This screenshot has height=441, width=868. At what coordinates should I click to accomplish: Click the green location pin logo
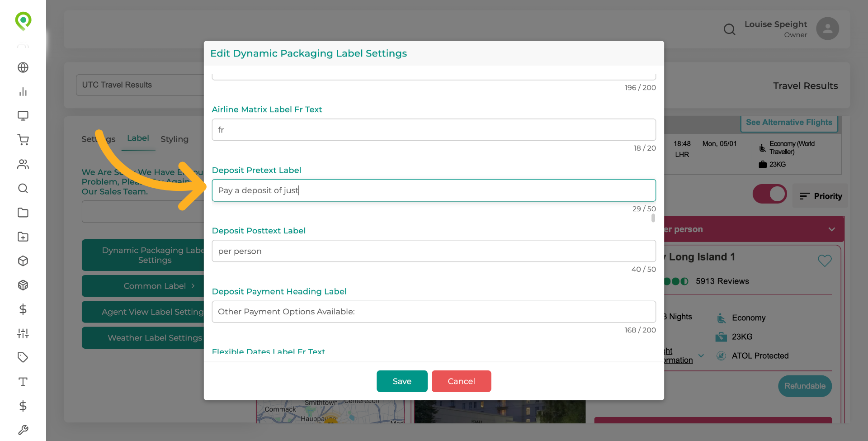(x=23, y=21)
